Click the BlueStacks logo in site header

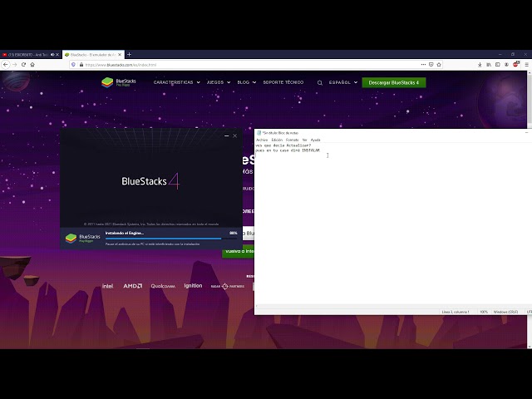click(119, 82)
